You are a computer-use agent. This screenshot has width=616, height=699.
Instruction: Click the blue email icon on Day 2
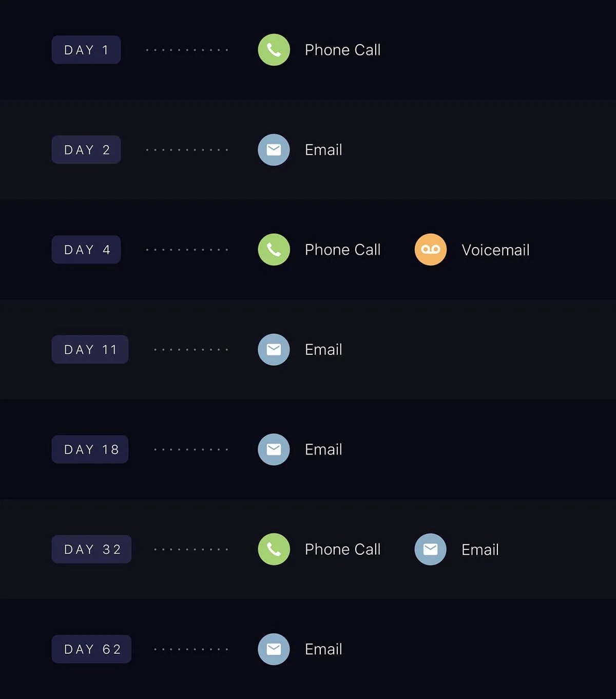click(274, 149)
